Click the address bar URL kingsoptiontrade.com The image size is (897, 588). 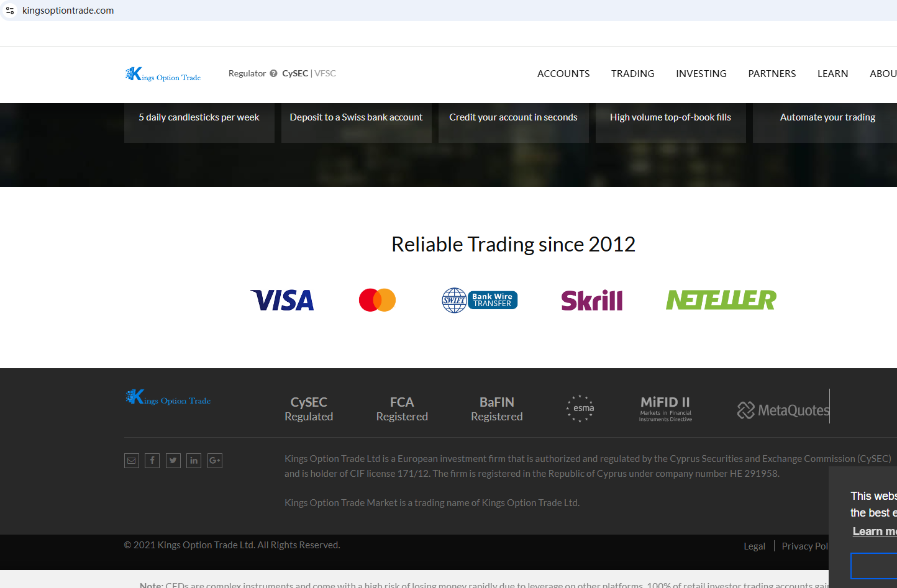(68, 11)
